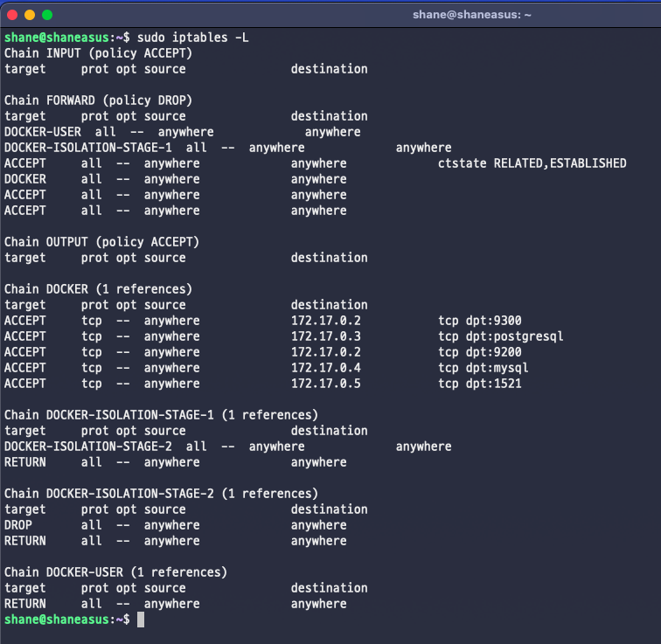Click the window title shane@shaneasus: ~
This screenshot has width=661, height=644.
point(472,15)
